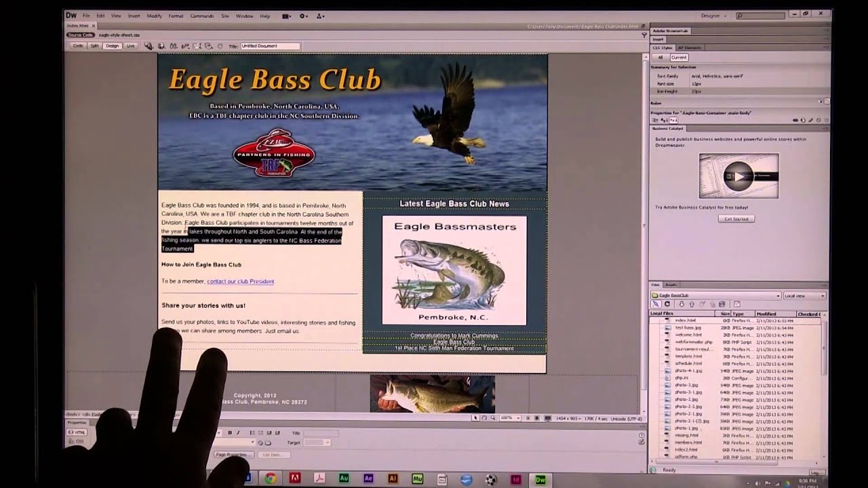
Task: Click the Get Started button
Action: [x=736, y=219]
